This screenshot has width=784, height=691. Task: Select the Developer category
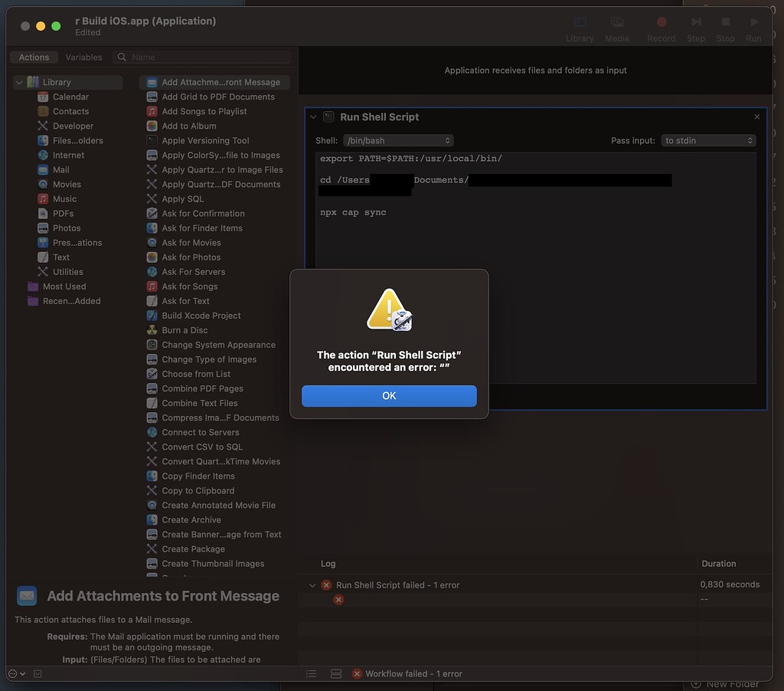click(73, 126)
